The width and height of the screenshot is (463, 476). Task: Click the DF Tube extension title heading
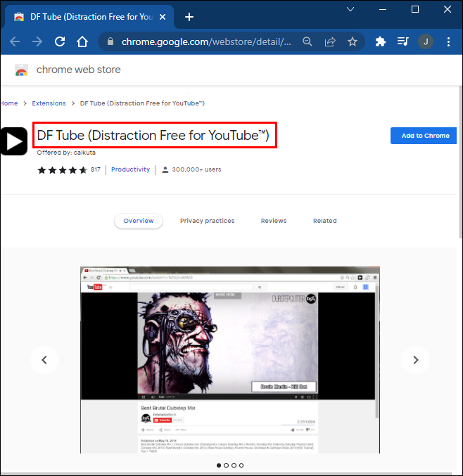pos(153,136)
